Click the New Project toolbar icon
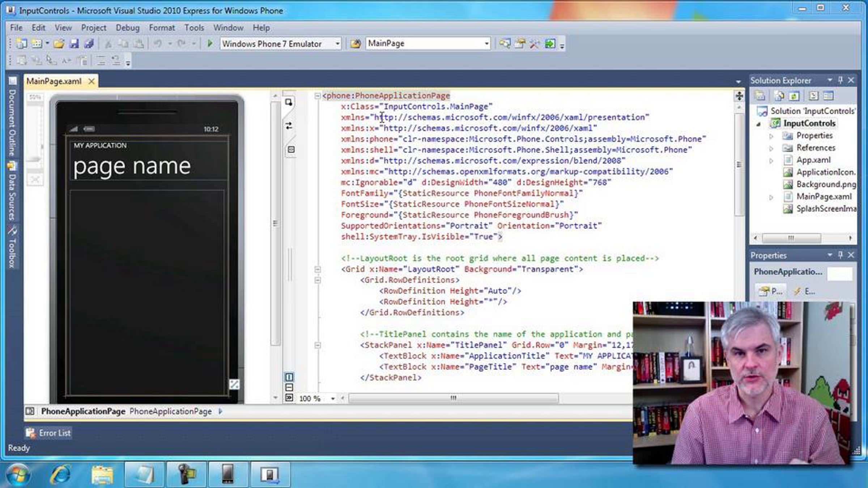Image resolution: width=868 pixels, height=488 pixels. (21, 44)
